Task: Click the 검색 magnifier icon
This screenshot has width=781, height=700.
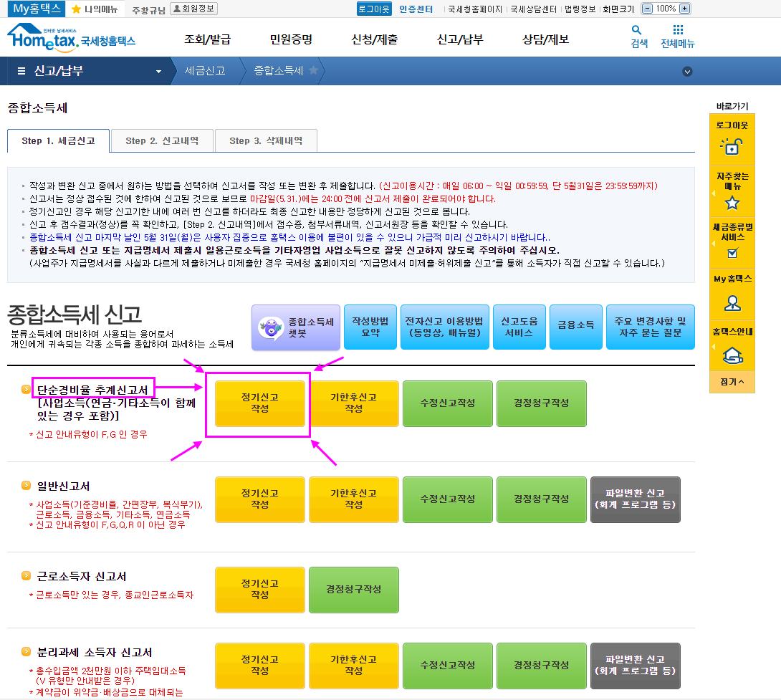Action: point(636,30)
